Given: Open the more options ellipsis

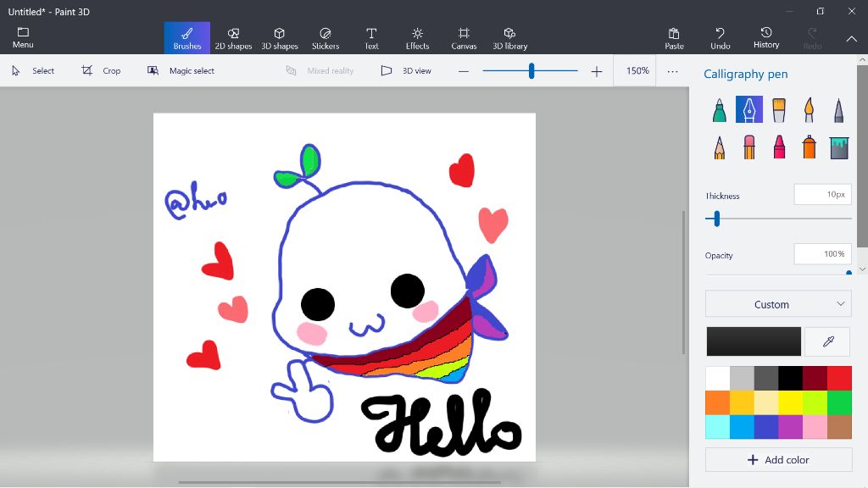Looking at the screenshot, I should click(x=672, y=71).
